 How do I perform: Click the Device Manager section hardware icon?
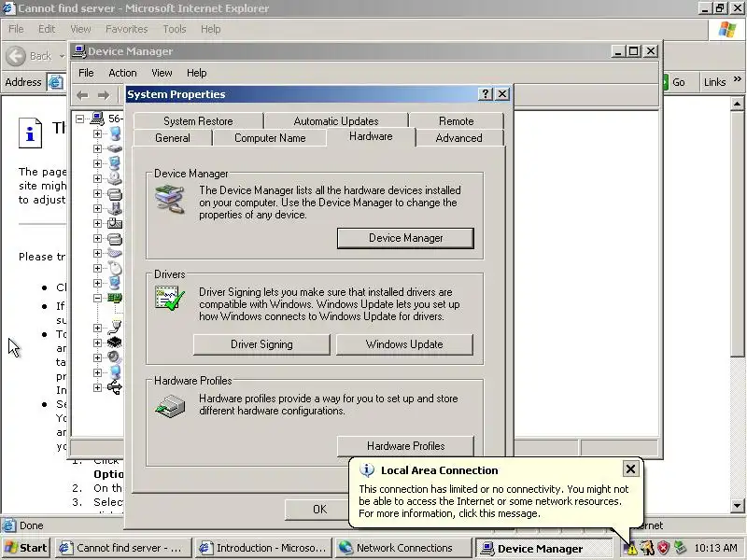(170, 200)
